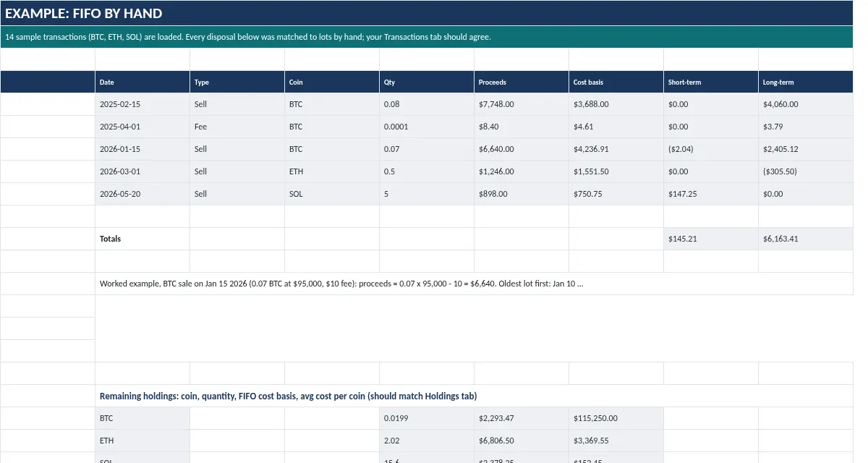Image resolution: width=868 pixels, height=463 pixels.
Task: Select the Long-term column header
Action: click(806, 82)
